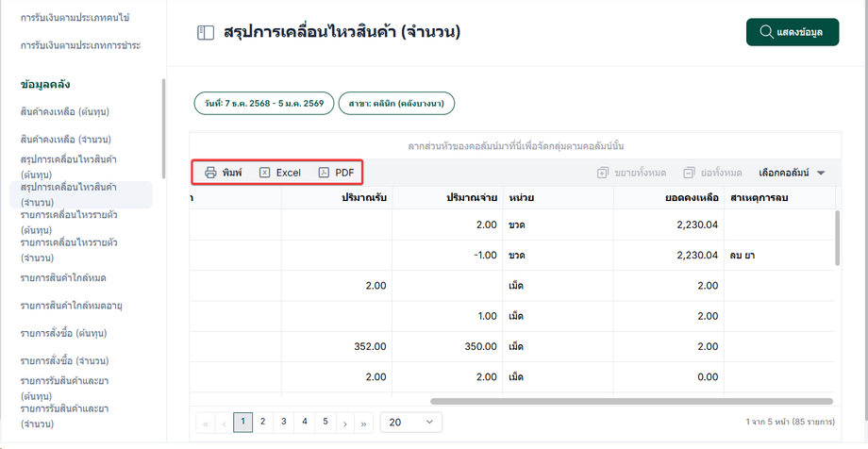Click the group-by drop area hint text
This screenshot has width=868, height=449.
tap(516, 147)
